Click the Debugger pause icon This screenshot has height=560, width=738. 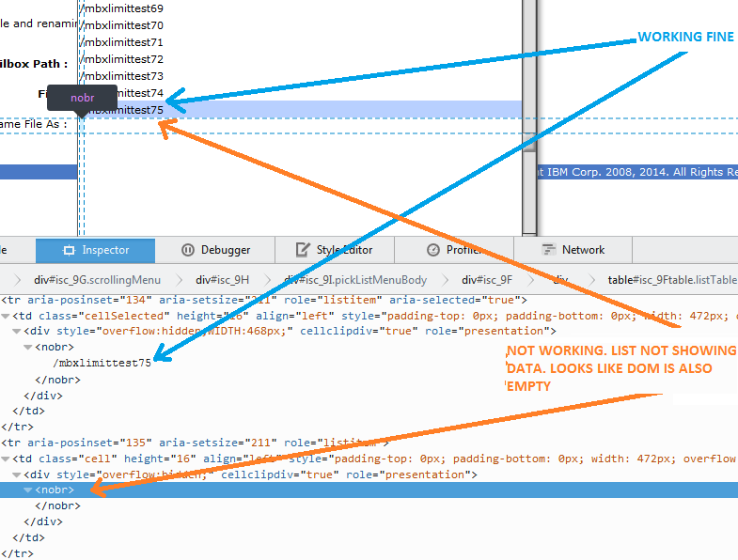(187, 250)
